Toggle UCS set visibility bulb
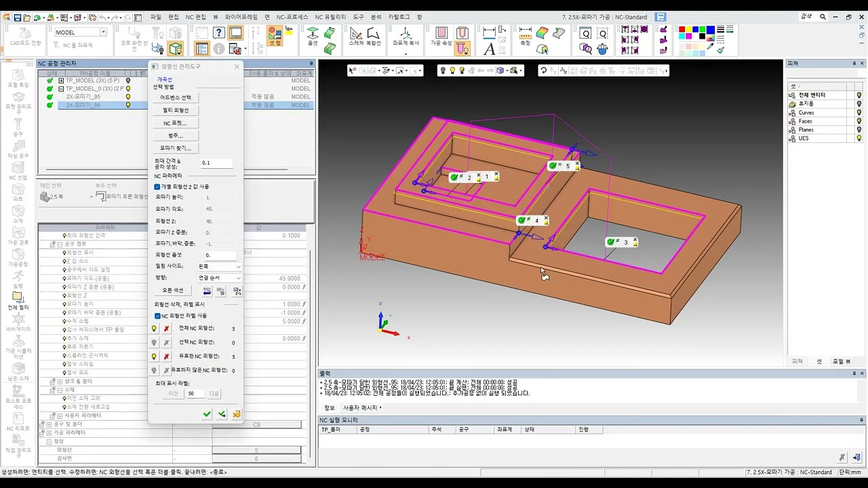The image size is (868, 488). point(859,138)
